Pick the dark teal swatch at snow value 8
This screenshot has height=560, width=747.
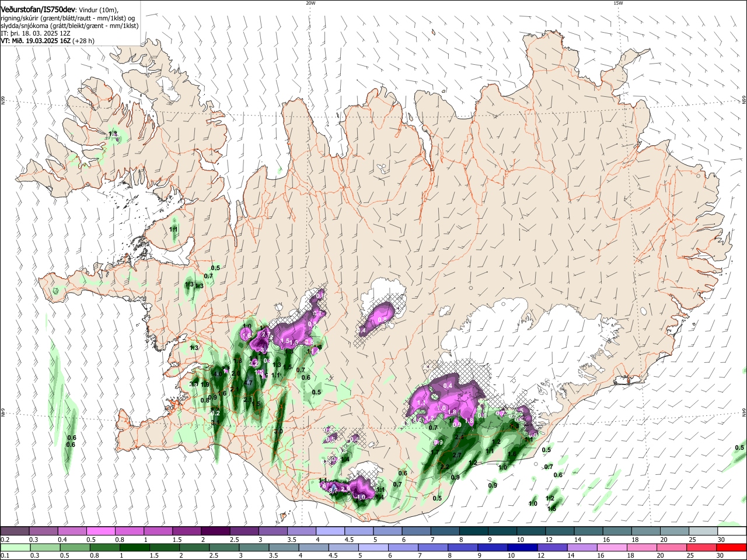point(474,531)
